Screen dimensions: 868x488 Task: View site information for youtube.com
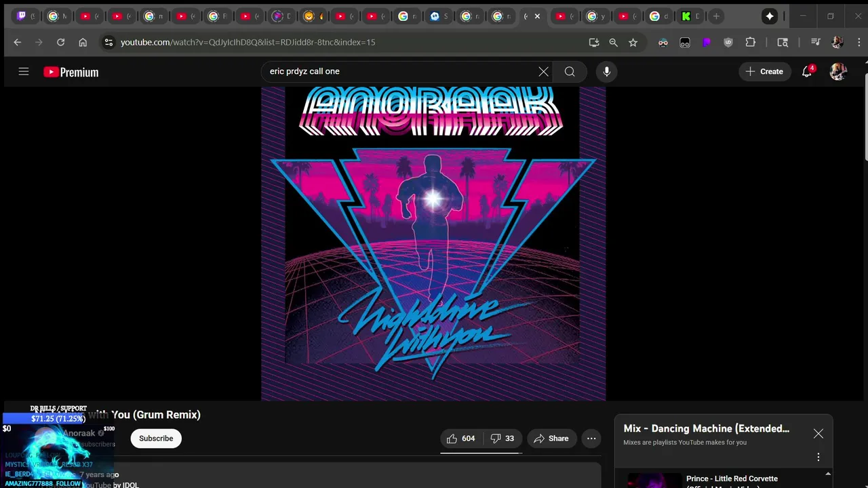(x=108, y=42)
